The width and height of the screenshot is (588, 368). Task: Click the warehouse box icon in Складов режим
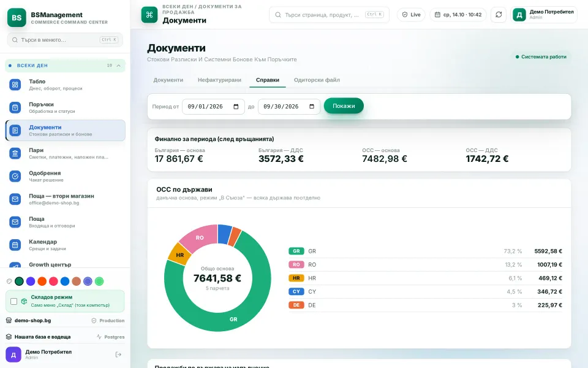click(x=24, y=301)
